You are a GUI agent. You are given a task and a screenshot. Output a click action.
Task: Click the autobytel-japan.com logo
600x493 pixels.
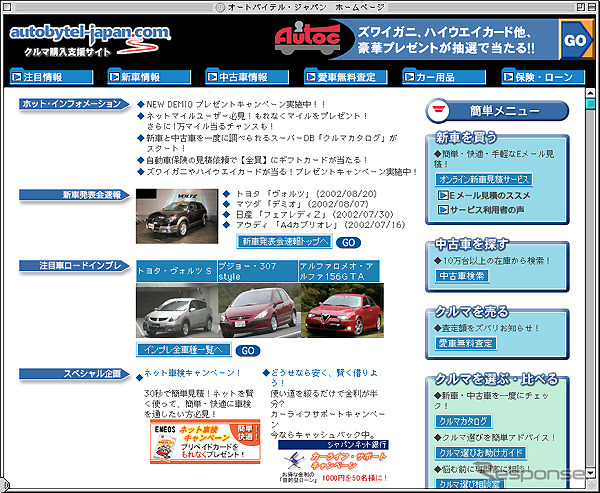[90, 39]
